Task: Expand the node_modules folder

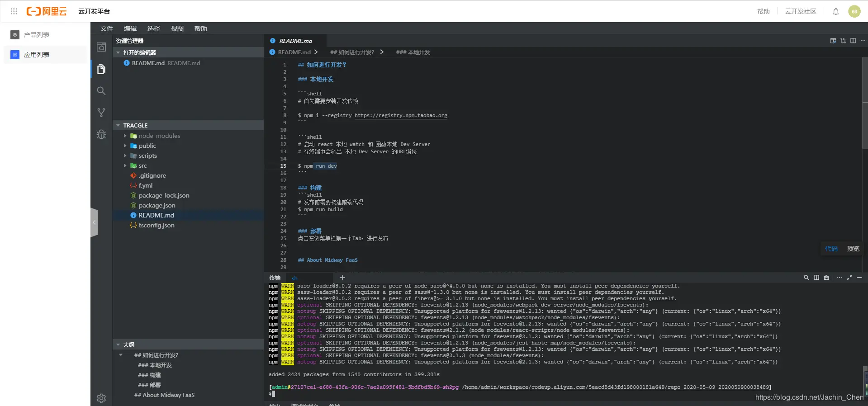Action: [x=125, y=136]
